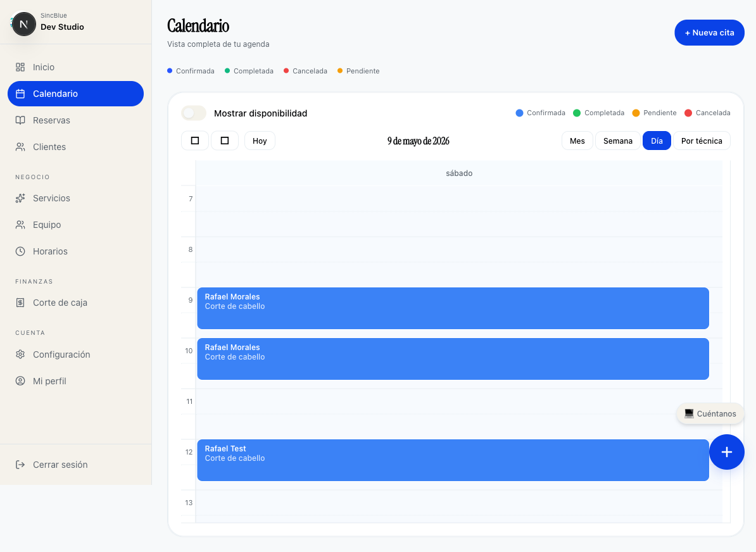756x552 pixels.
Task: Toggle the Mostrar disponibilidad switch
Action: tap(194, 113)
